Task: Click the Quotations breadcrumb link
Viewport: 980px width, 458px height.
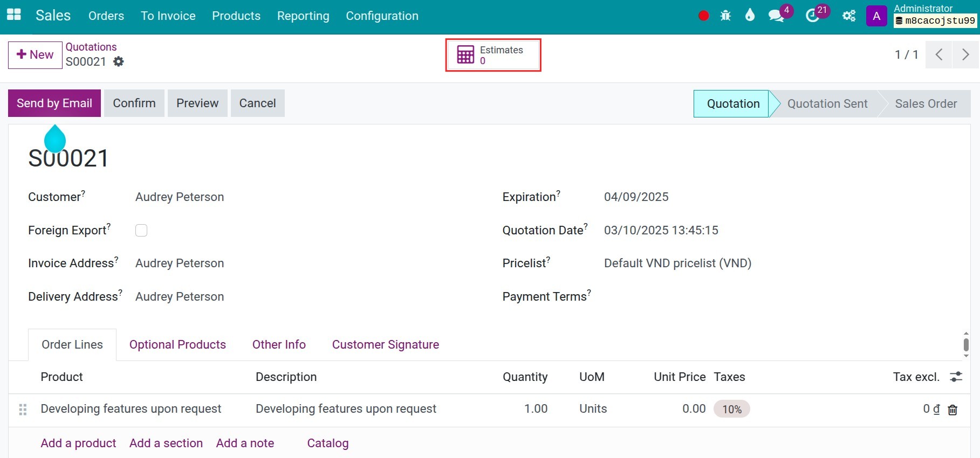Action: pyautogui.click(x=91, y=47)
